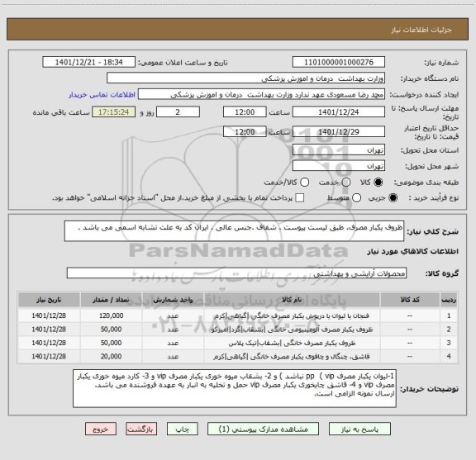
Task: Click the تاریخ نیاز column header
Action: [49, 300]
